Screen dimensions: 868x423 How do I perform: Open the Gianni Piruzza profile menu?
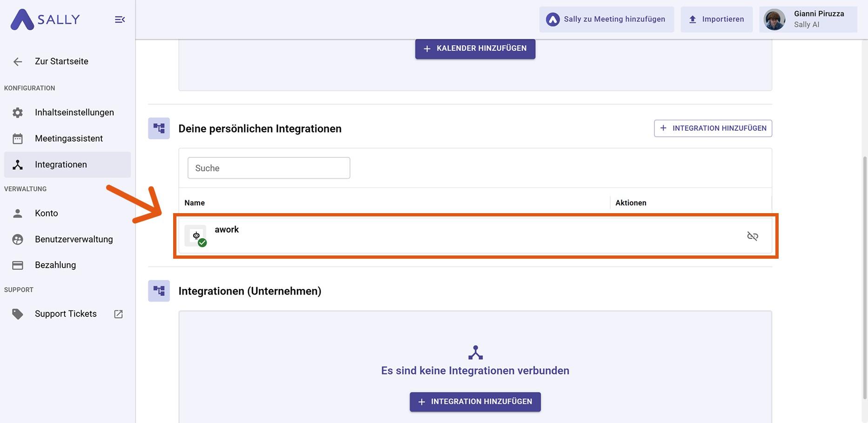(808, 20)
